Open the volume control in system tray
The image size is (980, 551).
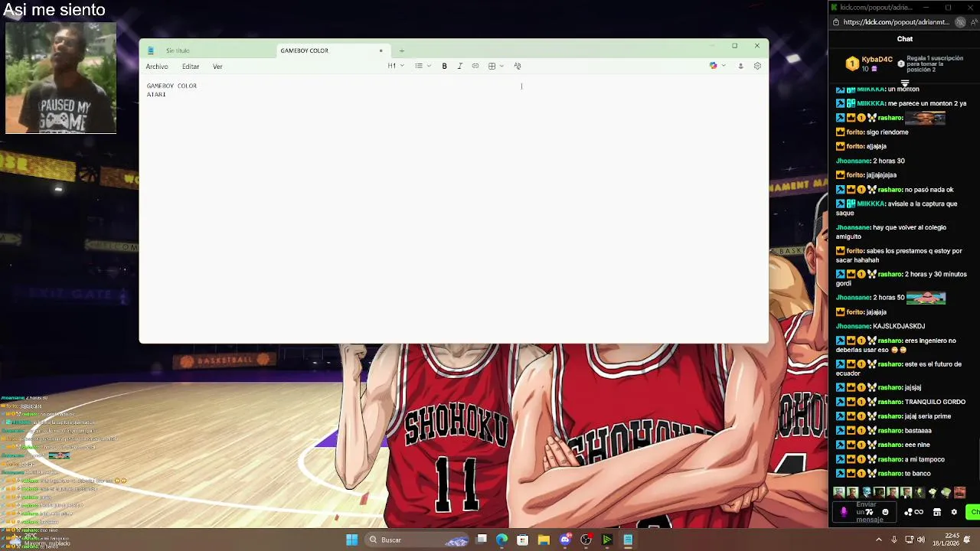coord(920,540)
